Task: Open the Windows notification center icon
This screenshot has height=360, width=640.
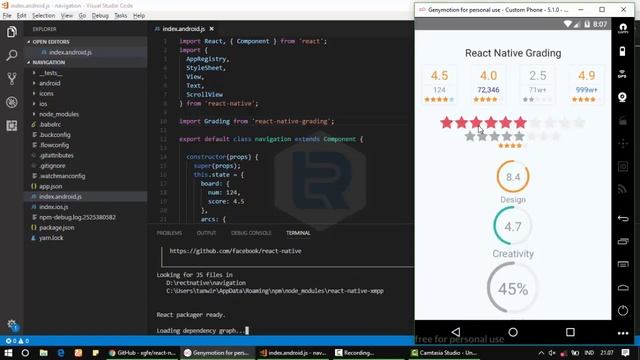Action: pyautogui.click(x=625, y=353)
